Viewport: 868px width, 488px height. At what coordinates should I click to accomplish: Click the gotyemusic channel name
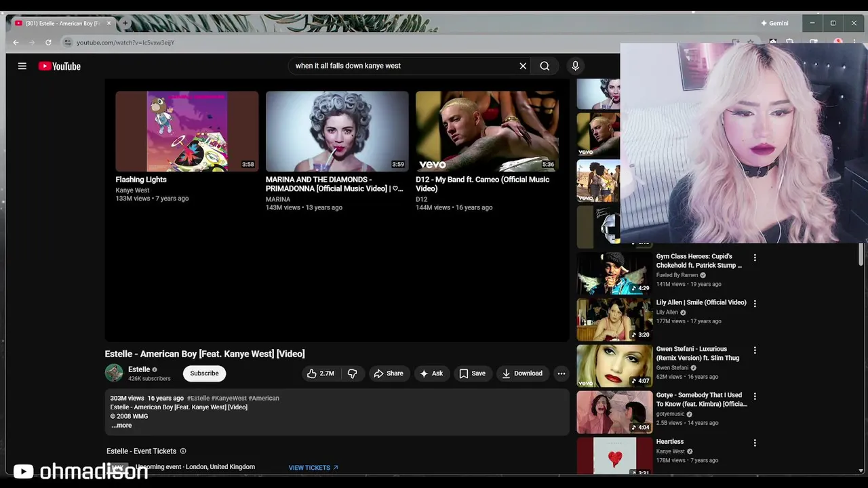pyautogui.click(x=671, y=414)
